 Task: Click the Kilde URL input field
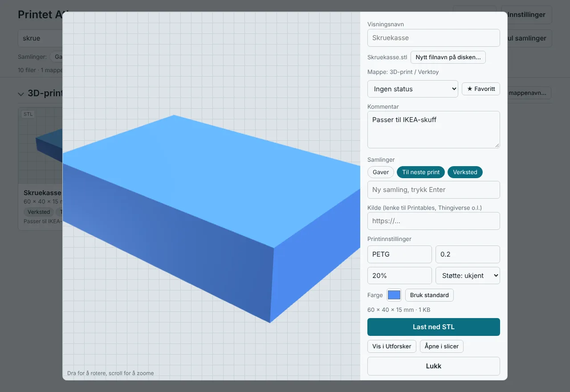[x=434, y=221]
